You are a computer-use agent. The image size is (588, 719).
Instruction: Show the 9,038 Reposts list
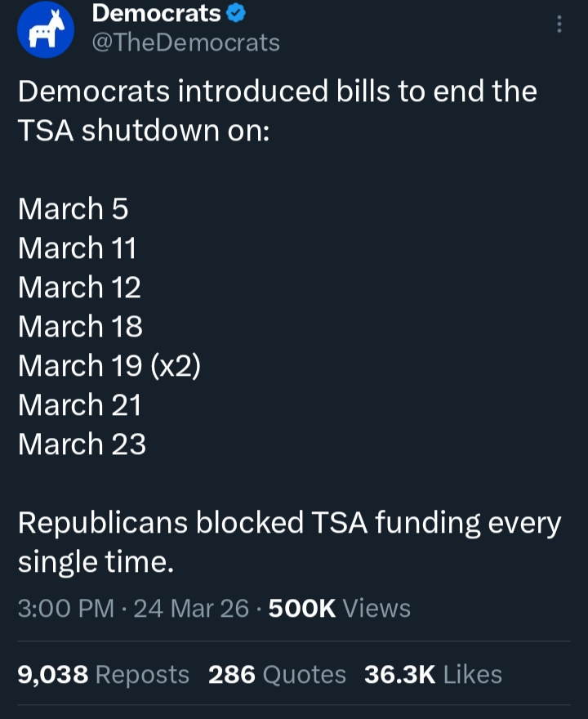103,674
